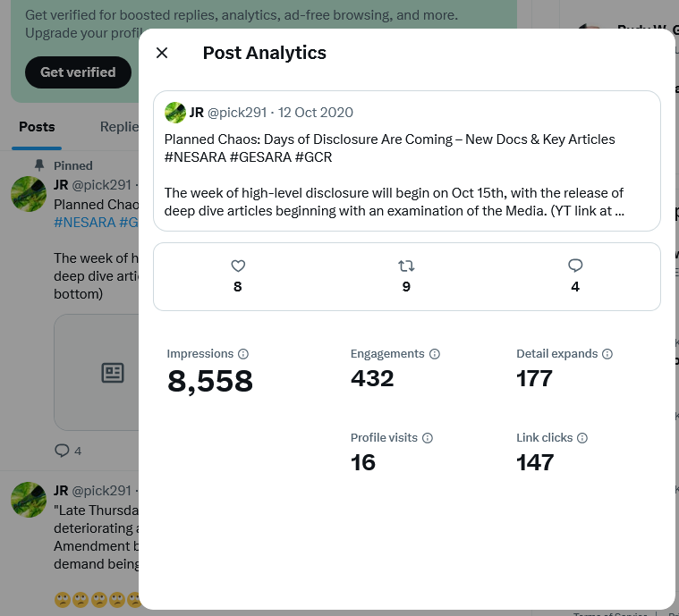
Task: Click the Get verified button
Action: (78, 72)
